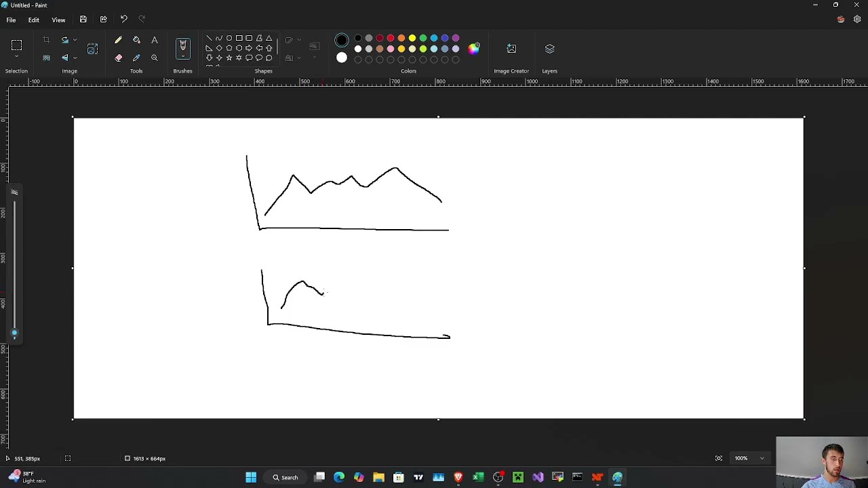This screenshot has height=488, width=868.
Task: Select the Magnifier tool
Action: 155,58
